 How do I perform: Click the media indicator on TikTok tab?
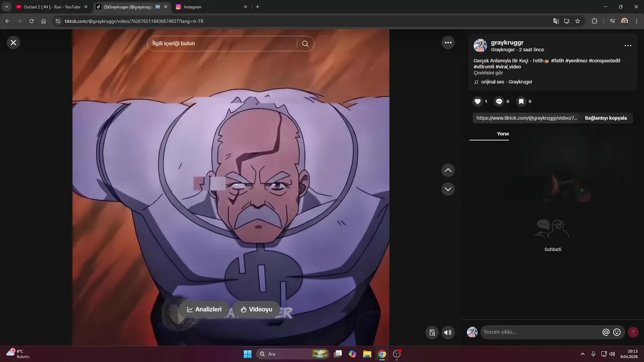click(x=158, y=7)
